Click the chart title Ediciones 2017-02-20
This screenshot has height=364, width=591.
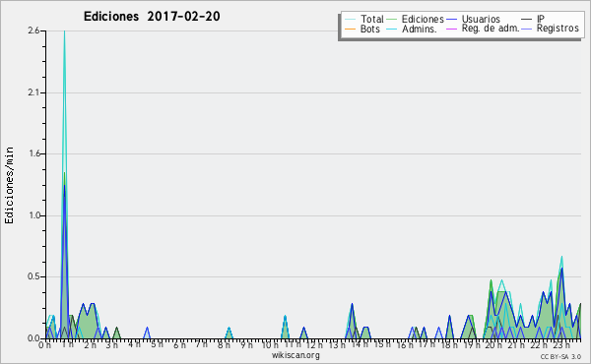[152, 17]
